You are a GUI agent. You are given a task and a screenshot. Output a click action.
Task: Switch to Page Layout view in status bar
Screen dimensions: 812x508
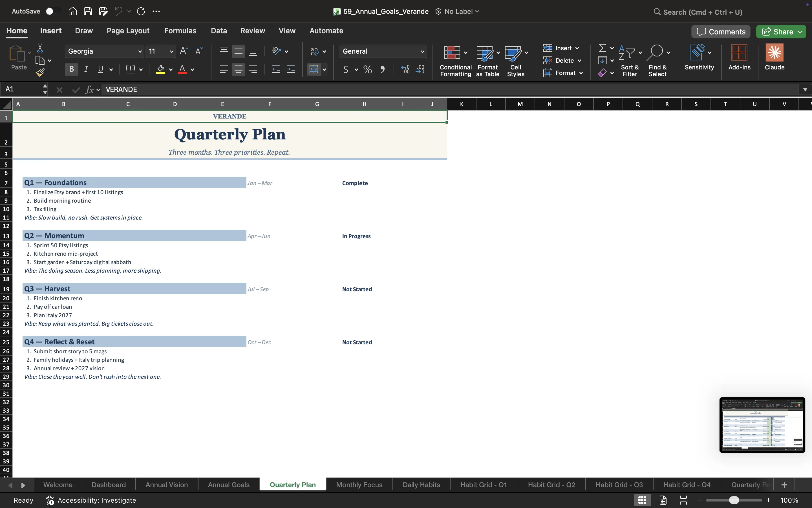click(x=663, y=500)
